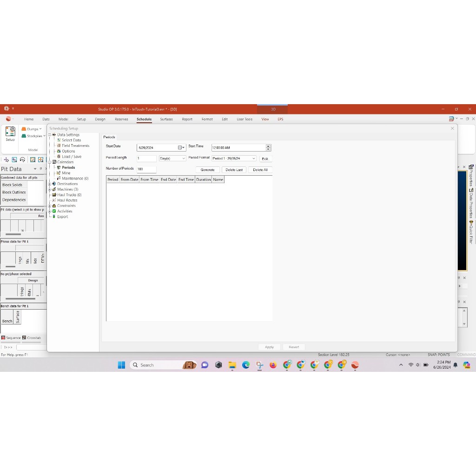The image size is (476, 476).
Task: Open the Dumps dropdown in ribbon
Action: click(x=32, y=129)
